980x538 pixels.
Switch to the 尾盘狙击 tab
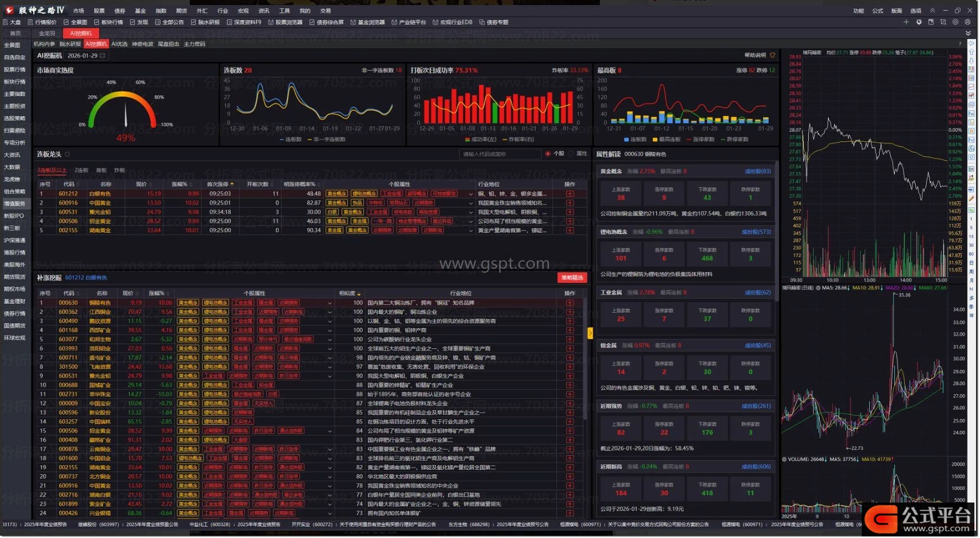(x=168, y=44)
